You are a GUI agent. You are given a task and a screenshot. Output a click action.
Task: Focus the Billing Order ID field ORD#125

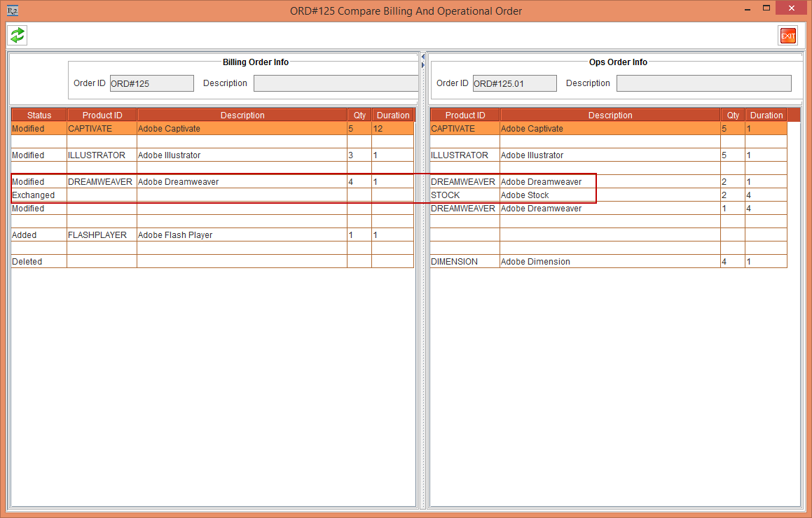(151, 83)
